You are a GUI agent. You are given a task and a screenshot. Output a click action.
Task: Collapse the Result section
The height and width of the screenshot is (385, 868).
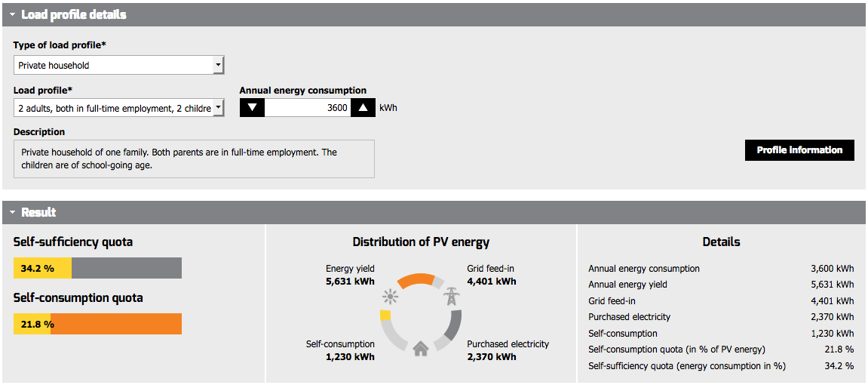click(12, 212)
